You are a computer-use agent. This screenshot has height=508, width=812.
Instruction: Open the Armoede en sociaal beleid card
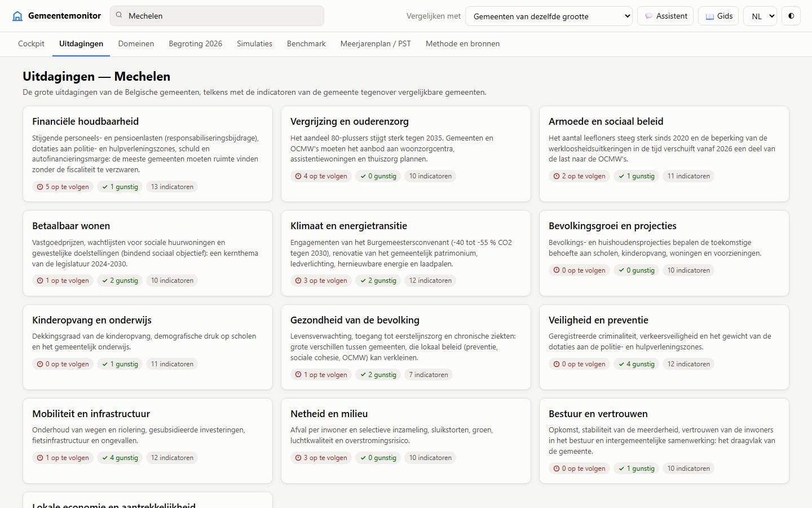(664, 154)
